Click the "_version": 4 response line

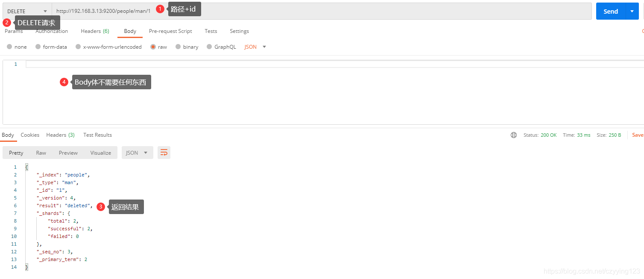coord(56,198)
